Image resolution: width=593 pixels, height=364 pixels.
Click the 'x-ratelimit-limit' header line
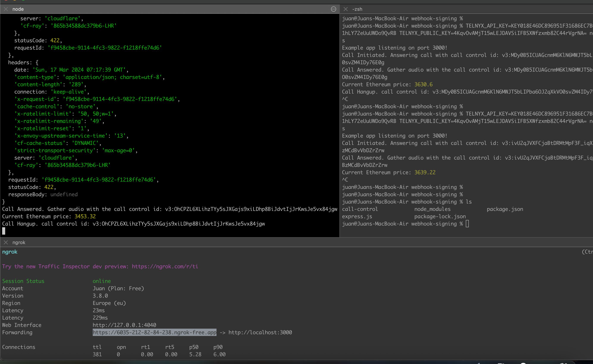[x=66, y=114]
